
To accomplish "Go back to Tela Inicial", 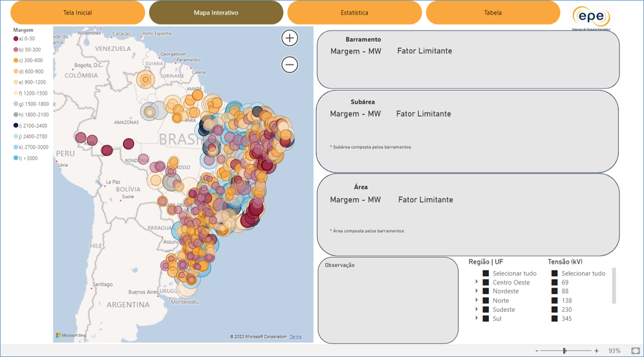I will (x=76, y=12).
